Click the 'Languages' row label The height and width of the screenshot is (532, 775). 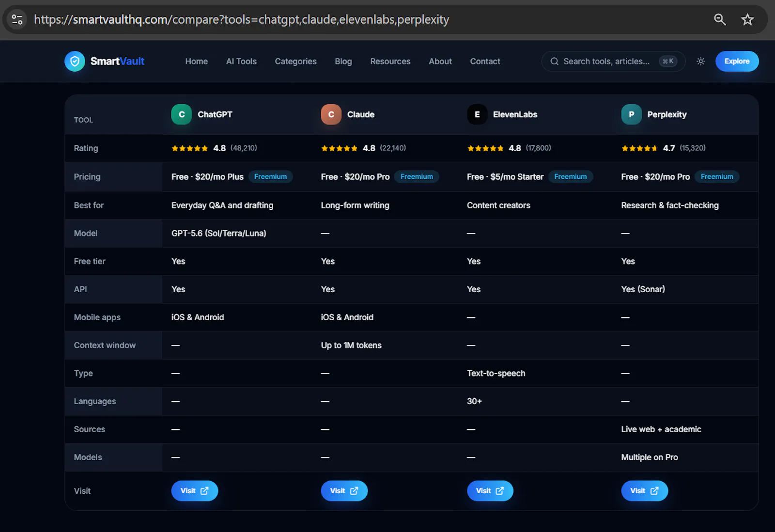coord(95,401)
